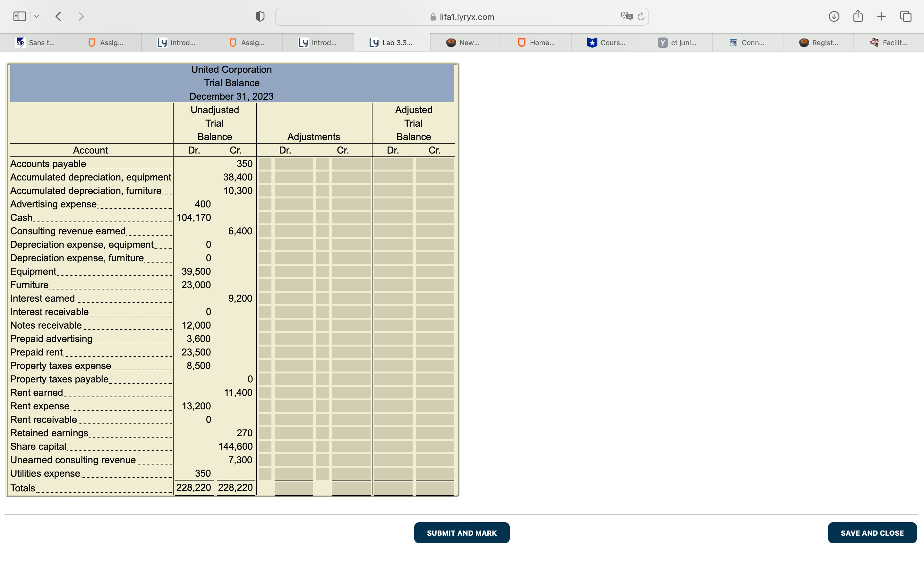This screenshot has width=924, height=577.
Task: Click the SAVE AND CLOSE button
Action: click(872, 533)
